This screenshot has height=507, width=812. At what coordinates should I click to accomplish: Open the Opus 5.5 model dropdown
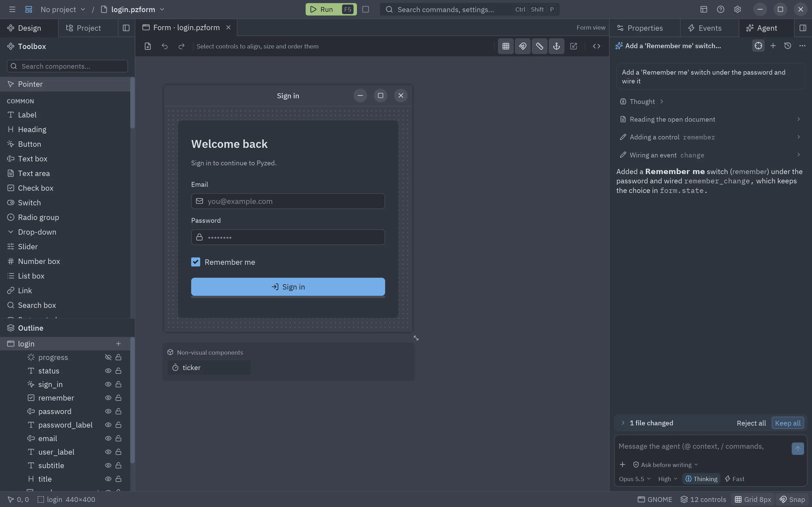pos(634,479)
